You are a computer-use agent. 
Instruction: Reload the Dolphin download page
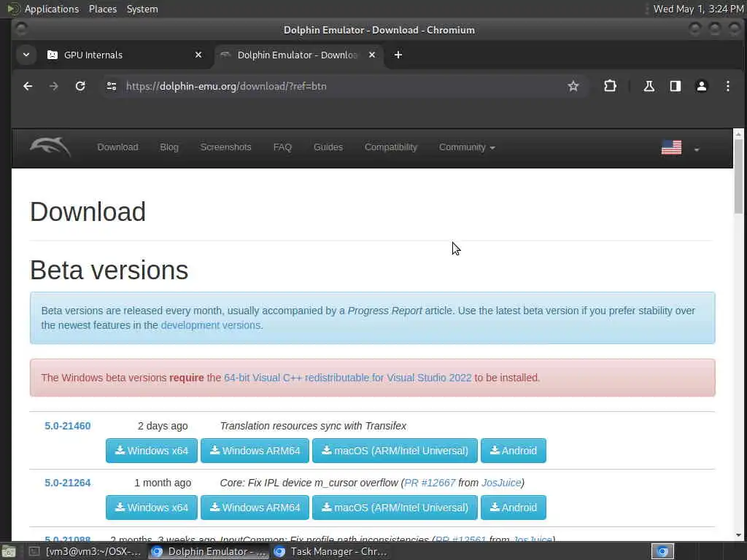click(80, 86)
